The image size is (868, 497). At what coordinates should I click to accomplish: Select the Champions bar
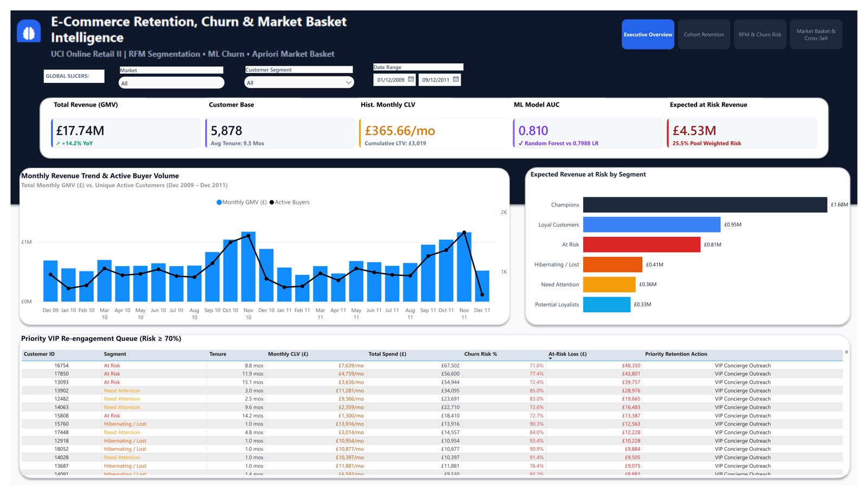(705, 205)
